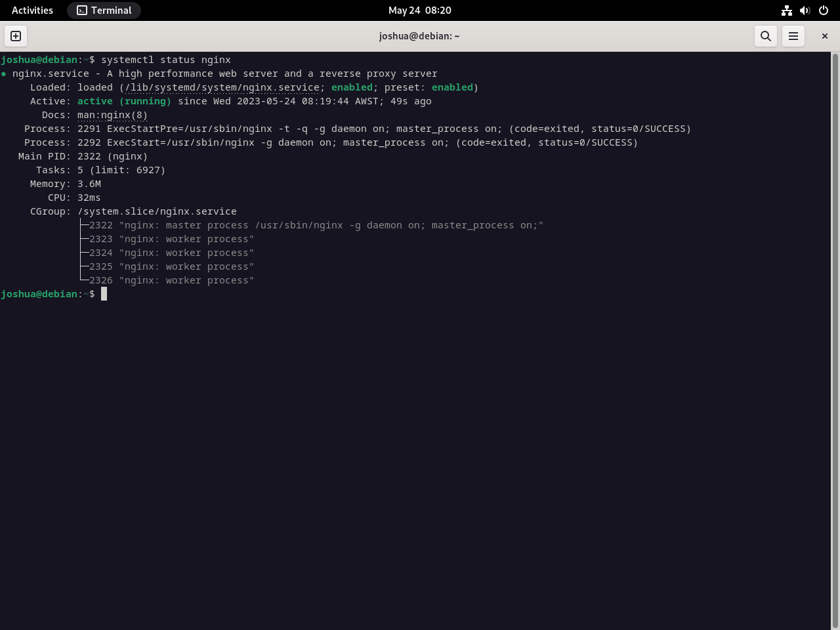
Task: Close the terminal window
Action: pyautogui.click(x=825, y=36)
